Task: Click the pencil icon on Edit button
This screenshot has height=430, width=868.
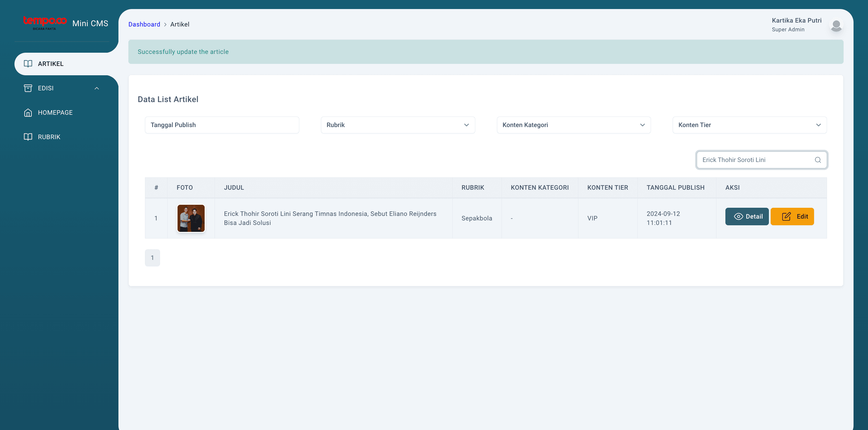Action: point(786,217)
